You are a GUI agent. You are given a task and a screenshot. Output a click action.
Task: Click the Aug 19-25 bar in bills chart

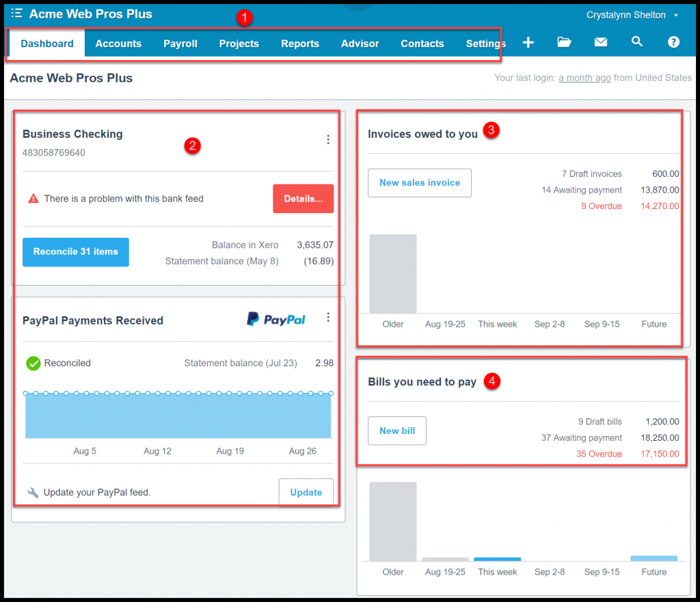pyautogui.click(x=445, y=559)
